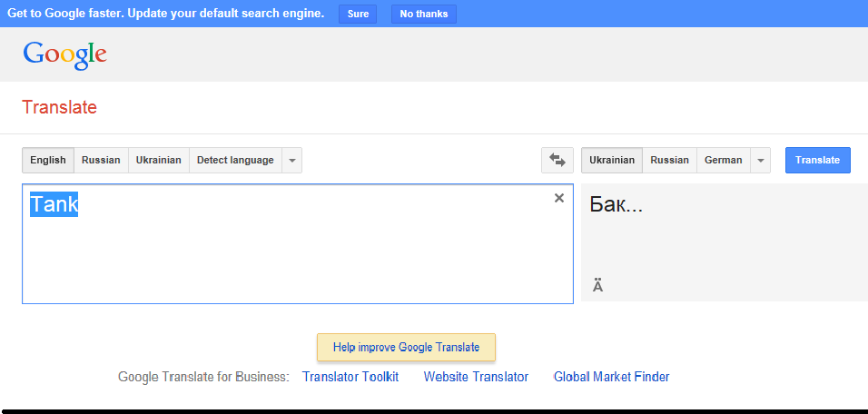868x414 pixels.
Task: Click the Google logo
Action: 64,54
